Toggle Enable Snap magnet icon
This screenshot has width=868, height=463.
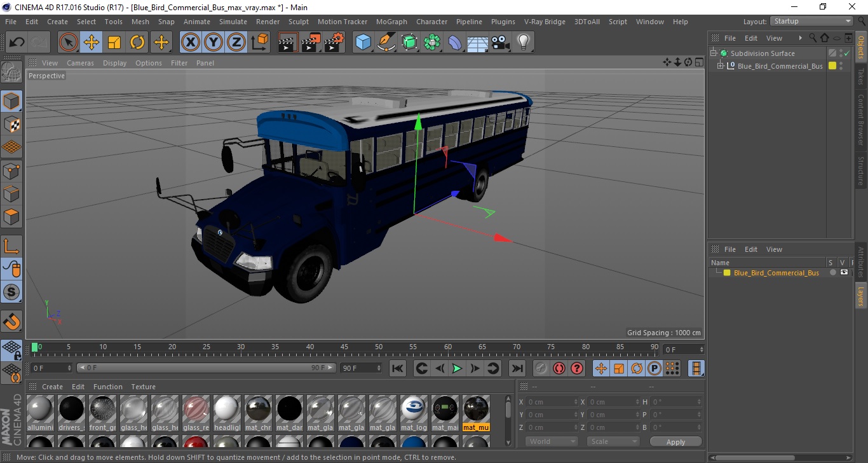click(x=11, y=321)
